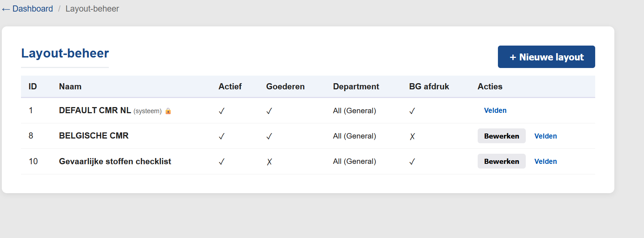Click BG afdruk checkmark for DEFAULT CMR NL
644x238 pixels.
pyautogui.click(x=412, y=111)
